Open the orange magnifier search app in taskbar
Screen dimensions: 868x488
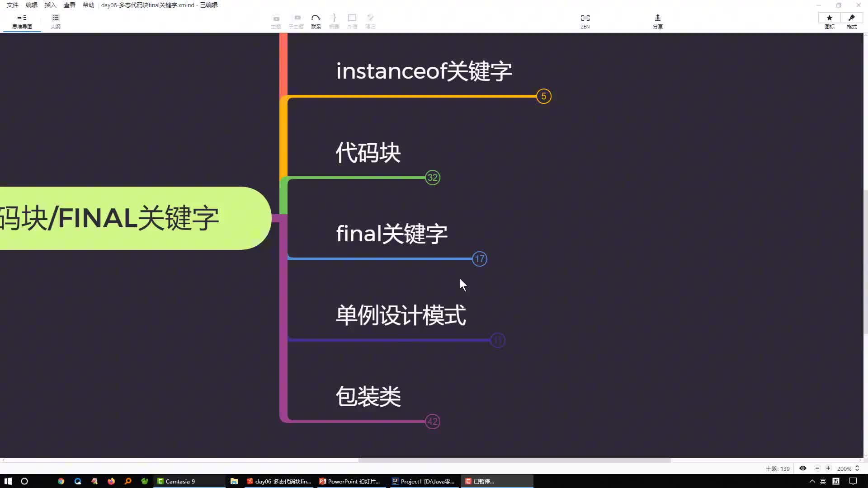pos(128,481)
